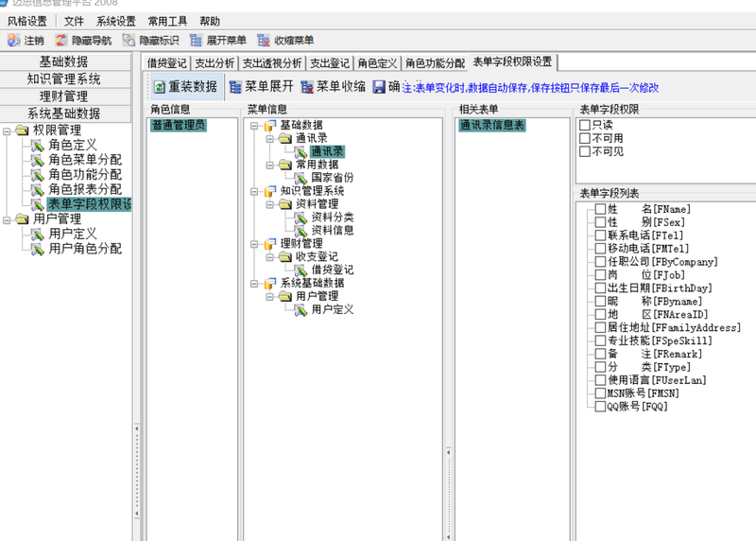Tick the 联系电话[FTel] field checkbox

click(x=600, y=236)
